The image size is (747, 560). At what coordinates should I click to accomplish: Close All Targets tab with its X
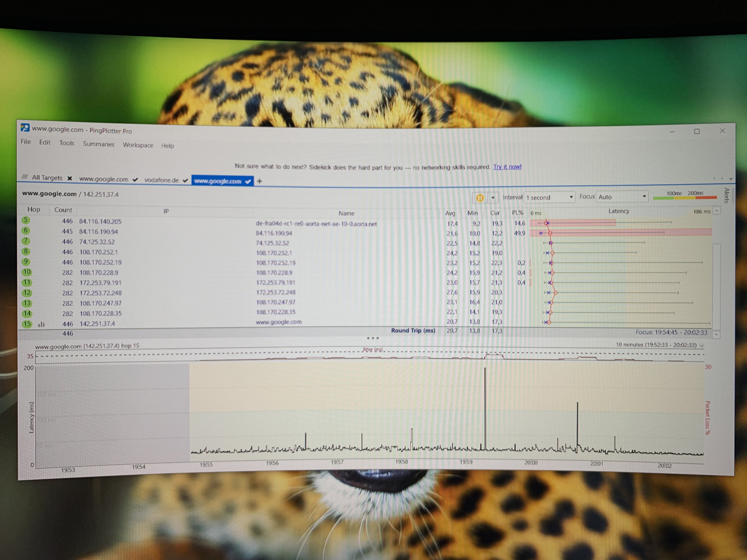coord(70,178)
